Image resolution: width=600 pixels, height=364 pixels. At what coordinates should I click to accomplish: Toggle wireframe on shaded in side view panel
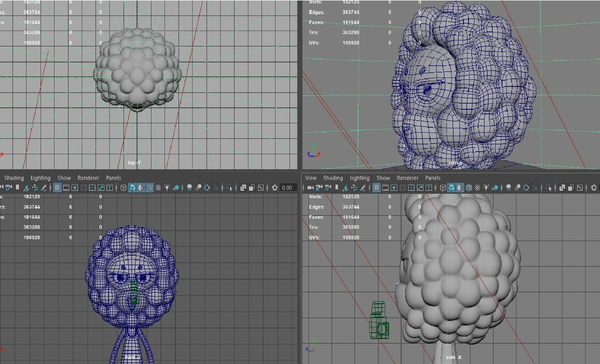(x=468, y=188)
